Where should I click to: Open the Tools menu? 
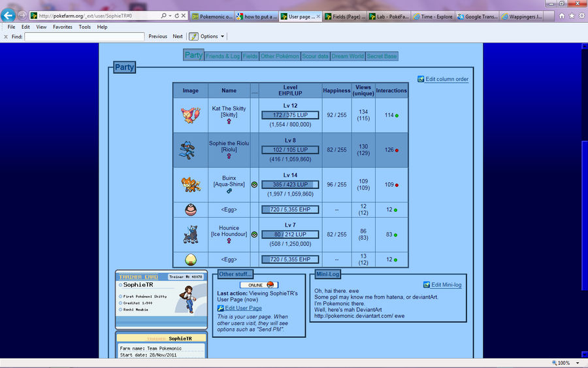[x=85, y=27]
